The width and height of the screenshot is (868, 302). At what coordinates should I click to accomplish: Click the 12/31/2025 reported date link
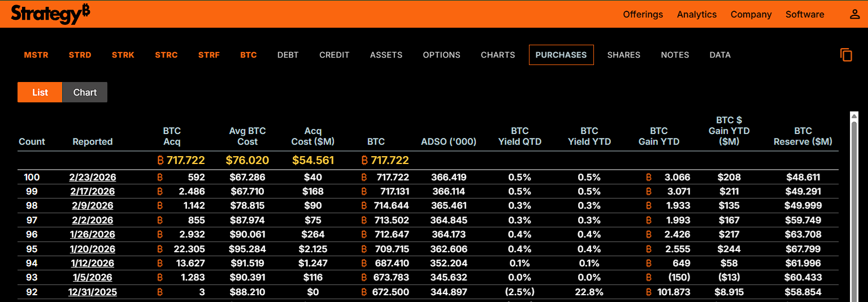point(92,292)
